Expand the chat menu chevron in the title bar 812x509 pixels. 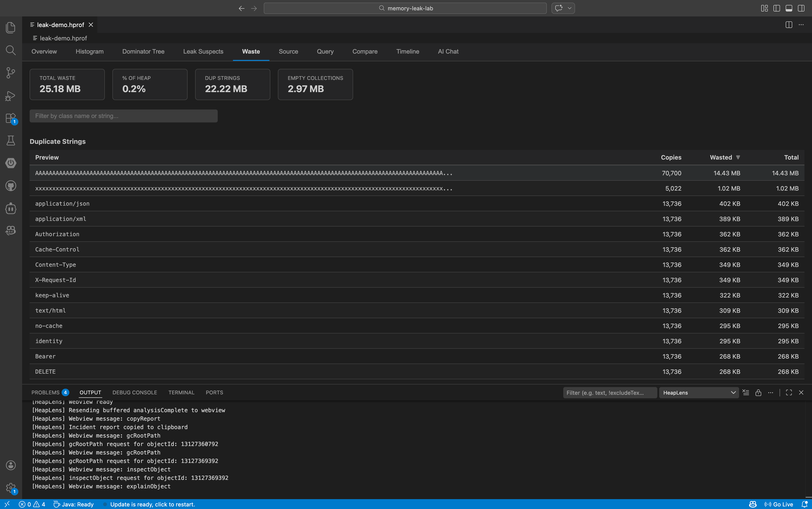[570, 8]
